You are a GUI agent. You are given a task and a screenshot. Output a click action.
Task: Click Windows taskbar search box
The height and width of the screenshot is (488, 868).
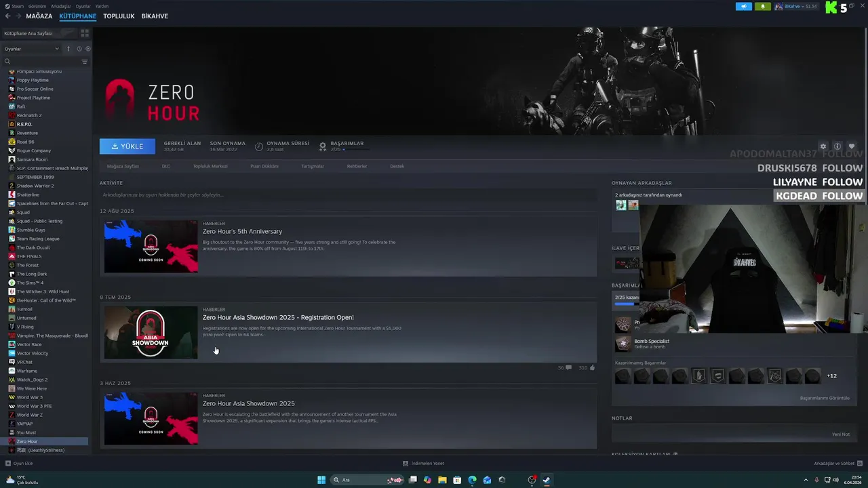(x=366, y=480)
